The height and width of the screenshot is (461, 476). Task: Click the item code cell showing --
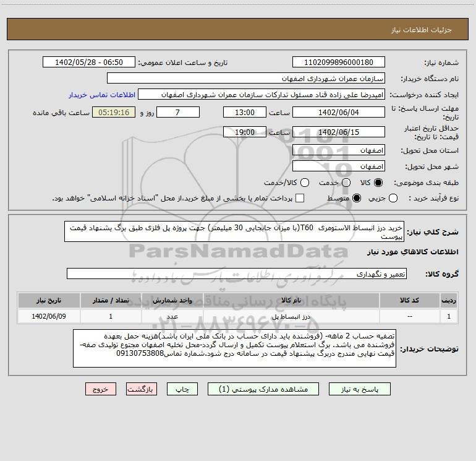(x=409, y=317)
